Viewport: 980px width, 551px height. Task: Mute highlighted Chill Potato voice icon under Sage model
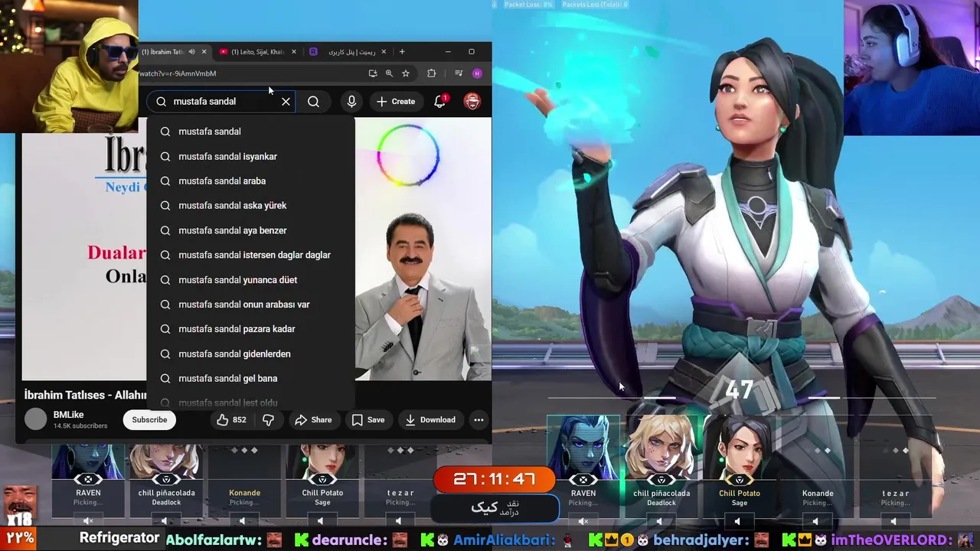(x=738, y=521)
